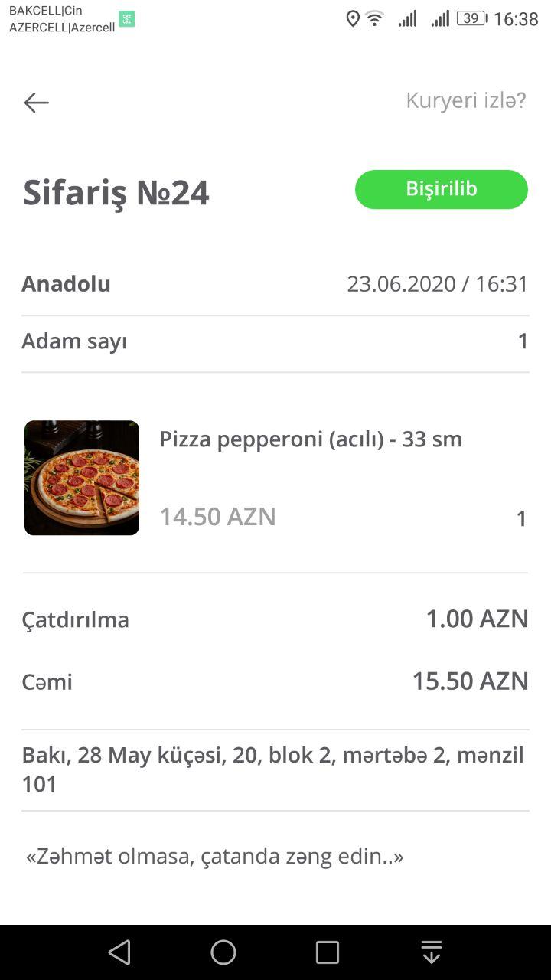Open recent apps with the square icon

pos(327,952)
